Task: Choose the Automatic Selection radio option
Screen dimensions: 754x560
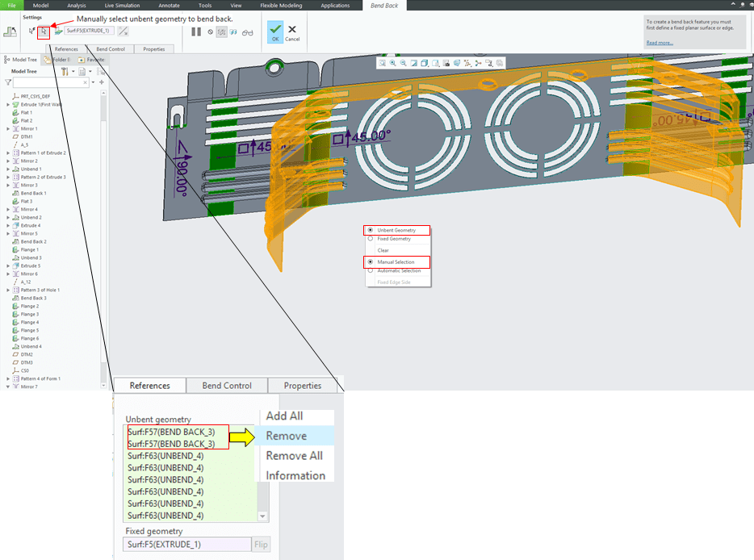Action: click(x=398, y=270)
